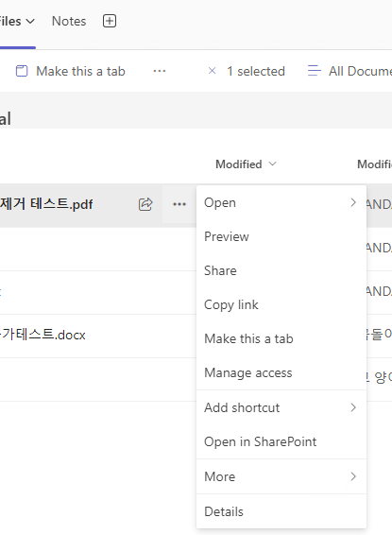Choose Preview from context menu
This screenshot has height=535, width=392.
(x=281, y=236)
